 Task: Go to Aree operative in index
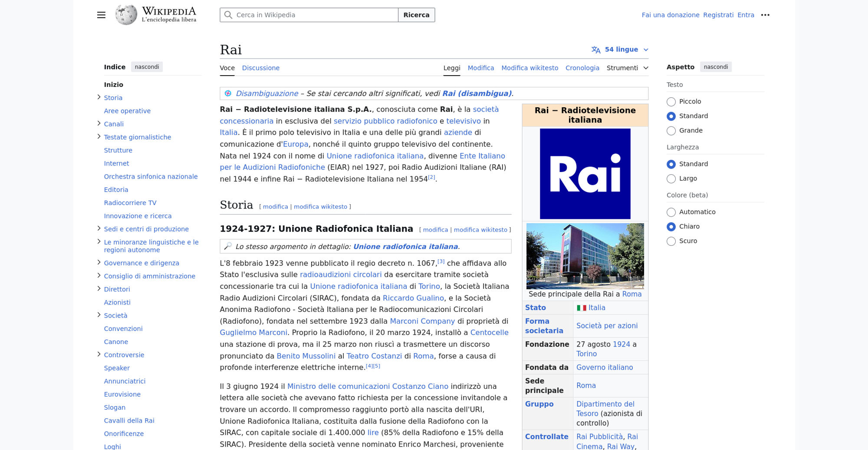pos(127,111)
